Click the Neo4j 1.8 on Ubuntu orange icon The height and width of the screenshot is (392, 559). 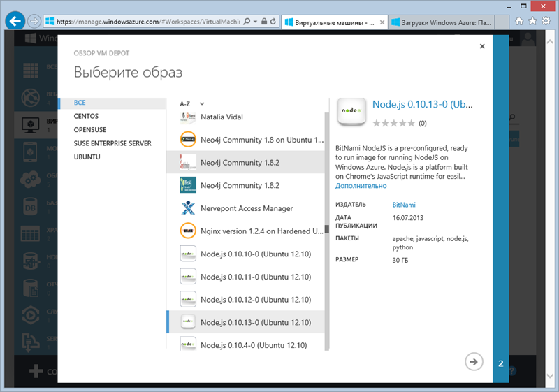(188, 140)
